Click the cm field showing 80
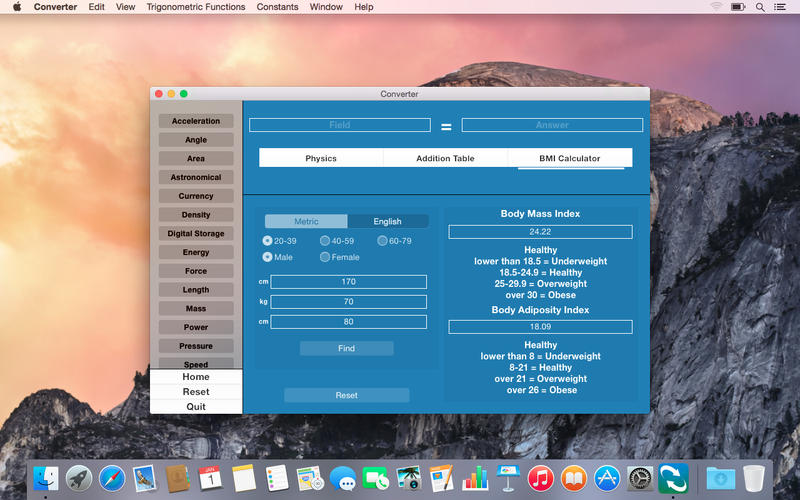800x500 pixels. click(348, 321)
